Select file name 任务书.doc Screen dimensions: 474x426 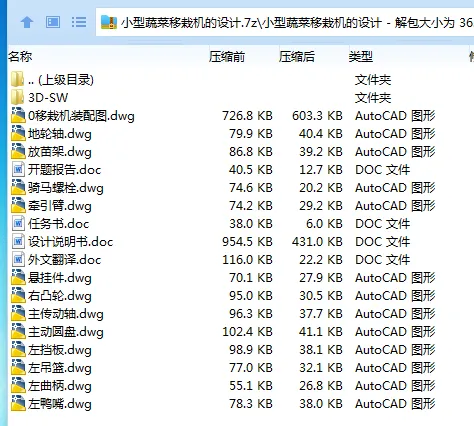pos(58,224)
